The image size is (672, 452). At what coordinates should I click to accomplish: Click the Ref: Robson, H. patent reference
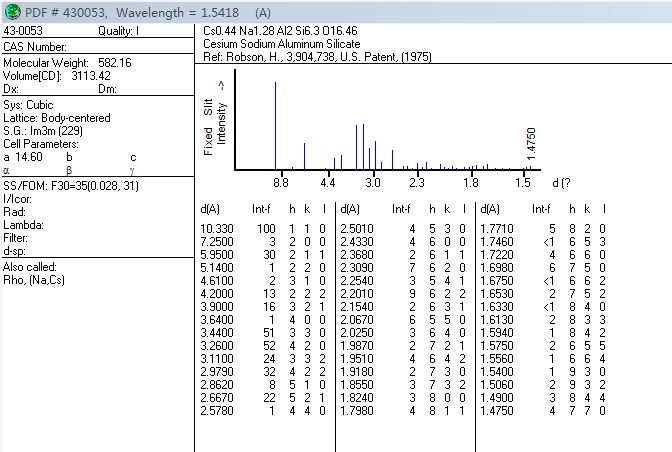click(x=317, y=57)
